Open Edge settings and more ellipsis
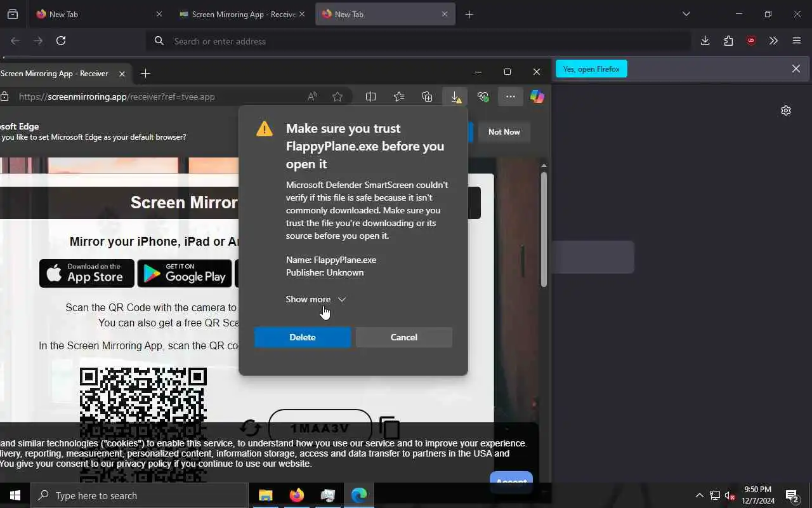 coord(510,97)
